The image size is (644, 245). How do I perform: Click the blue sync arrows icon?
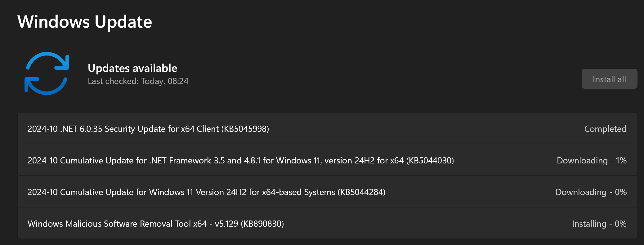tap(47, 73)
